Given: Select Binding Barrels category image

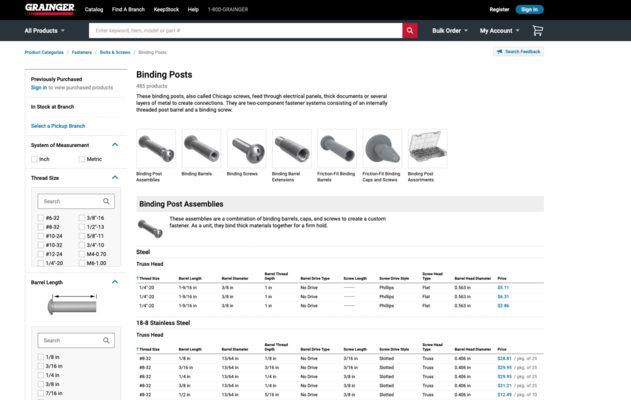Looking at the screenshot, I should pos(201,148).
